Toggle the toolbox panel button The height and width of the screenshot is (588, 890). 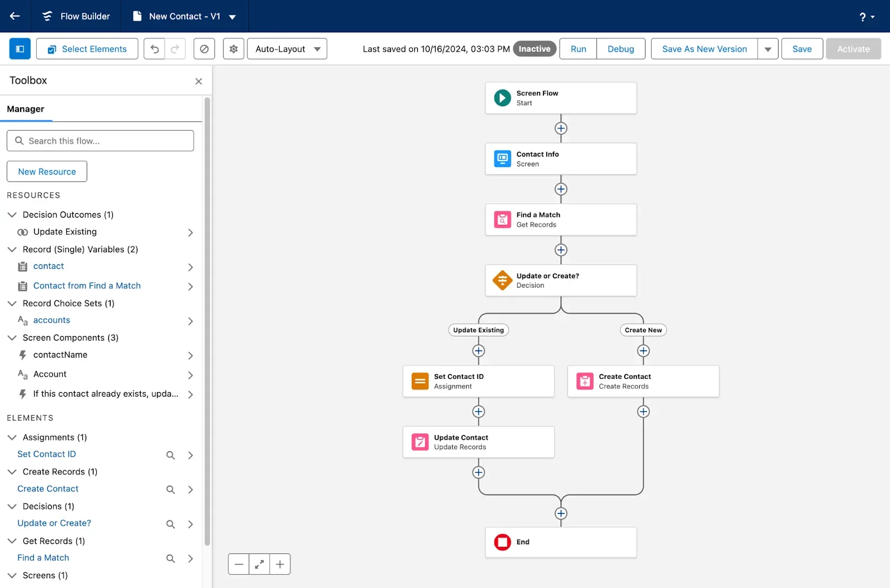(x=20, y=49)
